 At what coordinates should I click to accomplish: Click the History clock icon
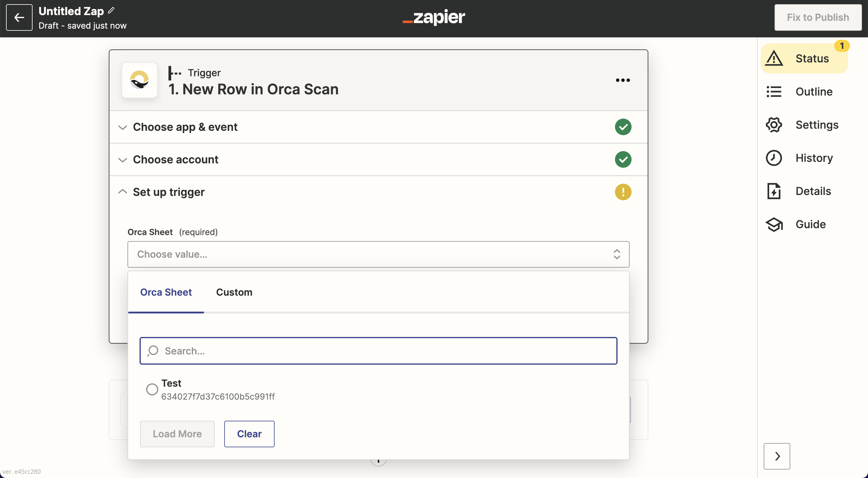click(774, 157)
